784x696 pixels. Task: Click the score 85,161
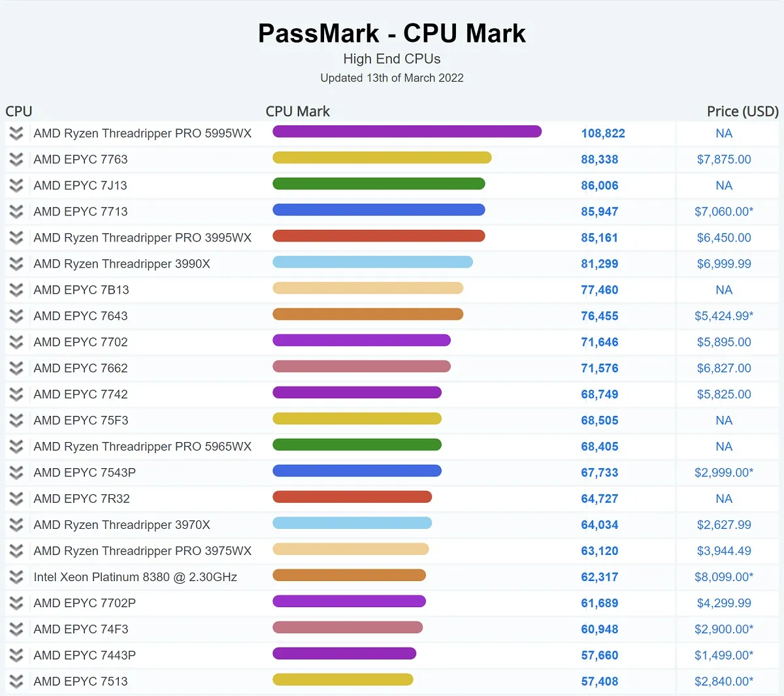(600, 238)
